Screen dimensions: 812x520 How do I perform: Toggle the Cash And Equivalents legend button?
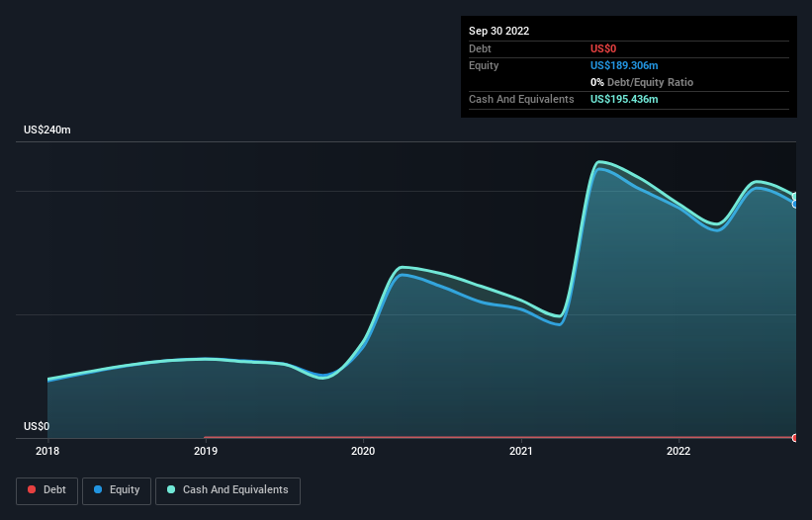pos(227,490)
